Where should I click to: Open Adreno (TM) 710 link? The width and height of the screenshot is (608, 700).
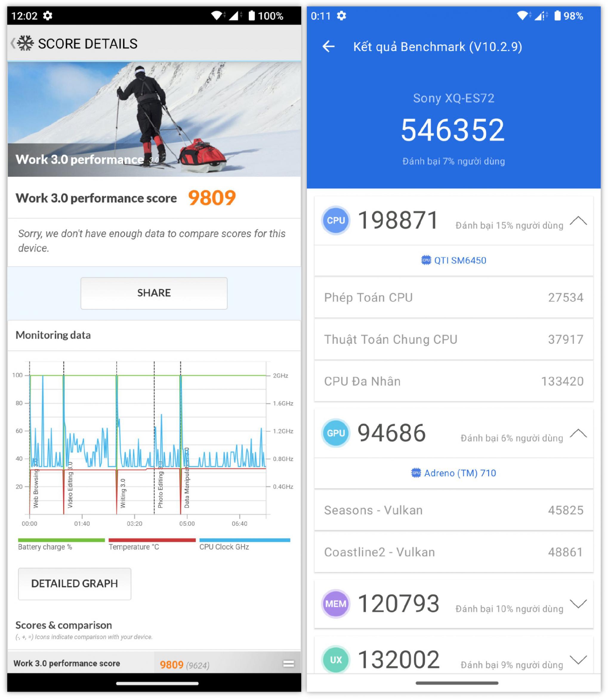pyautogui.click(x=453, y=473)
